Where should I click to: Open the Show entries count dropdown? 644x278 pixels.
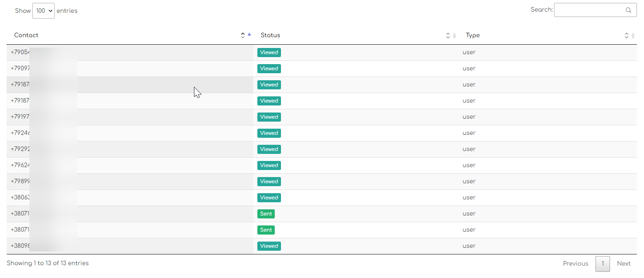[43, 11]
